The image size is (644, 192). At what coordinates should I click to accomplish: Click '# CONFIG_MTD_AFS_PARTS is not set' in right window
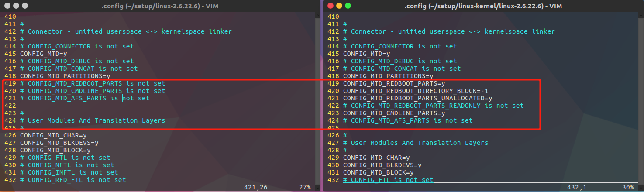408,120
